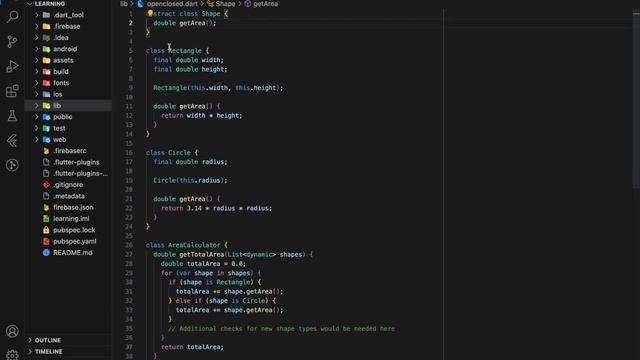The height and width of the screenshot is (360, 640).
Task: Open the Git graph activity icon
Action: (x=12, y=165)
